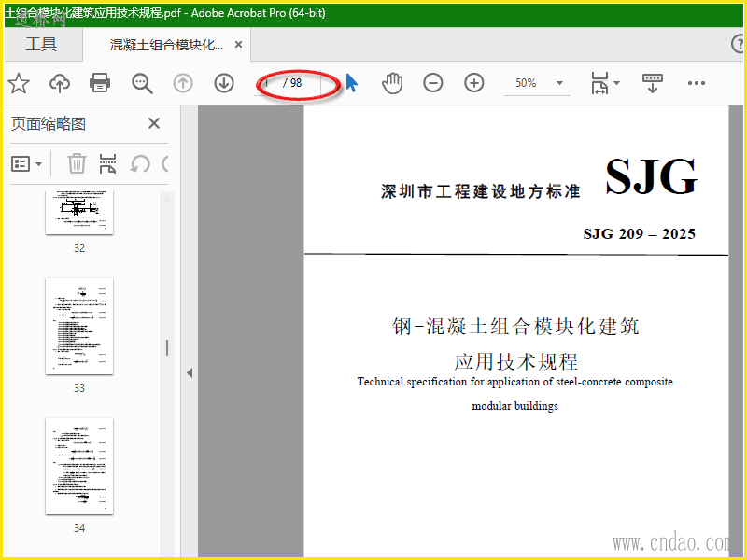Zoom out using the minus button
Viewport: 747px width, 560px height.
click(x=433, y=83)
